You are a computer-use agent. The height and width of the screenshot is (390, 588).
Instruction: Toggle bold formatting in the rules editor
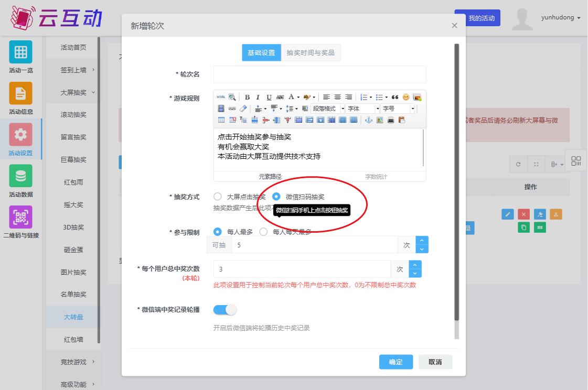[248, 97]
